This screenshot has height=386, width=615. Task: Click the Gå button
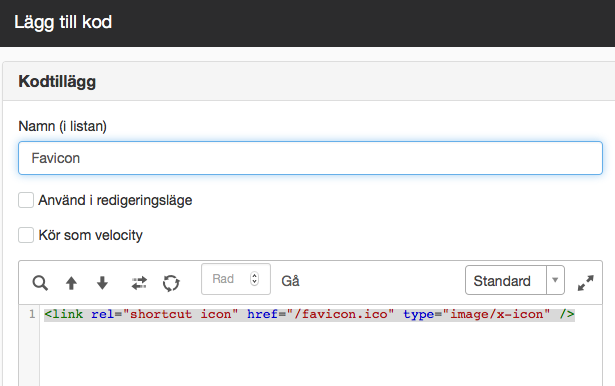click(x=290, y=281)
